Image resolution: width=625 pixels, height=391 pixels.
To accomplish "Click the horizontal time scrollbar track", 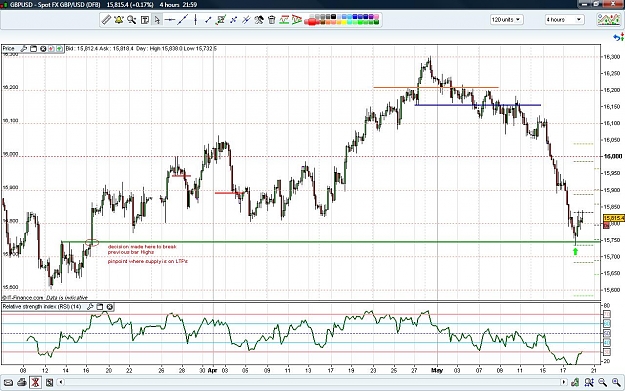I will 312,383.
